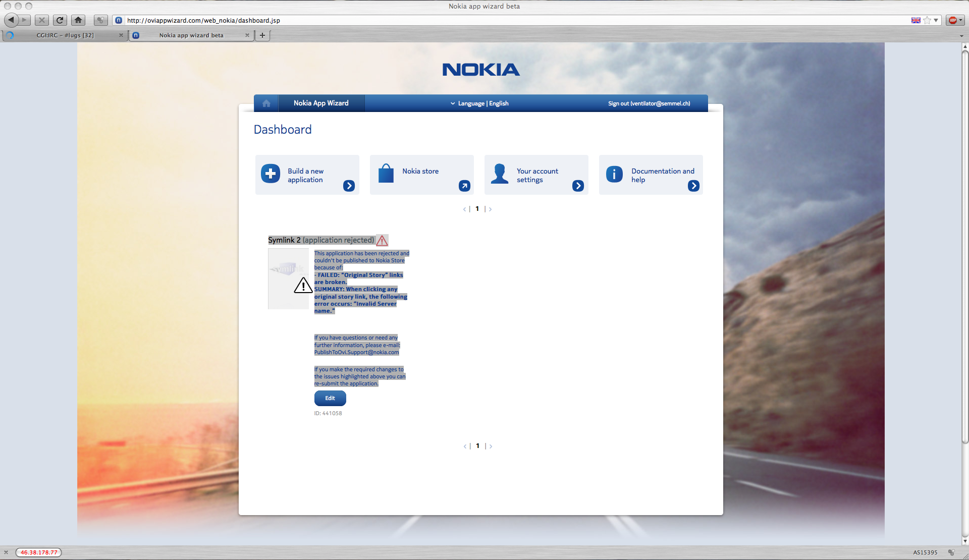Open Your account settings card

pos(536,175)
